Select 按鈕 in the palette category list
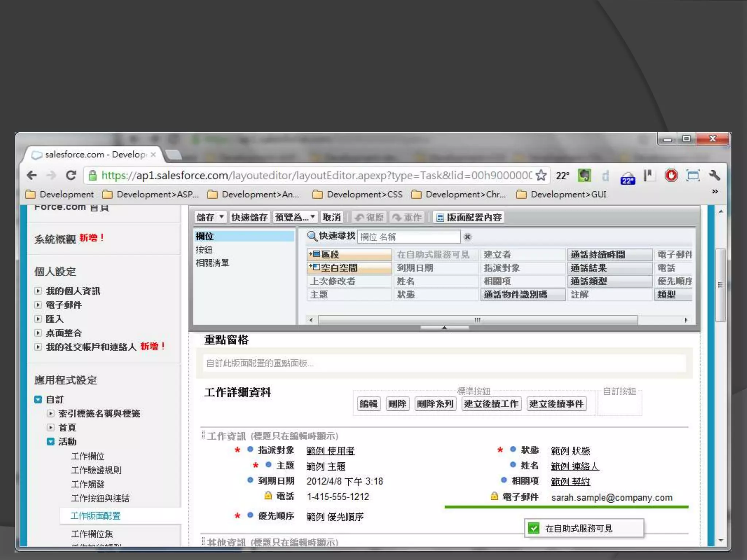 [204, 250]
